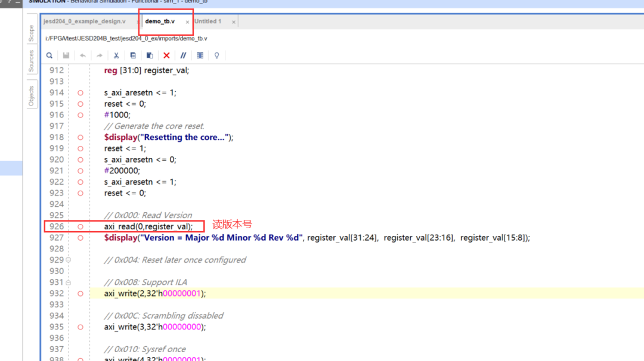This screenshot has height=361, width=644.
Task: Show the Sources side panel tab
Action: pyautogui.click(x=31, y=61)
